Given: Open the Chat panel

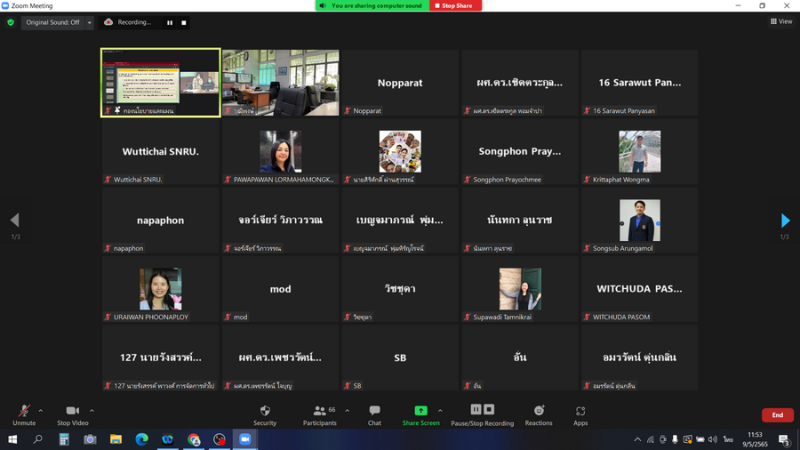Looking at the screenshot, I should click(374, 414).
